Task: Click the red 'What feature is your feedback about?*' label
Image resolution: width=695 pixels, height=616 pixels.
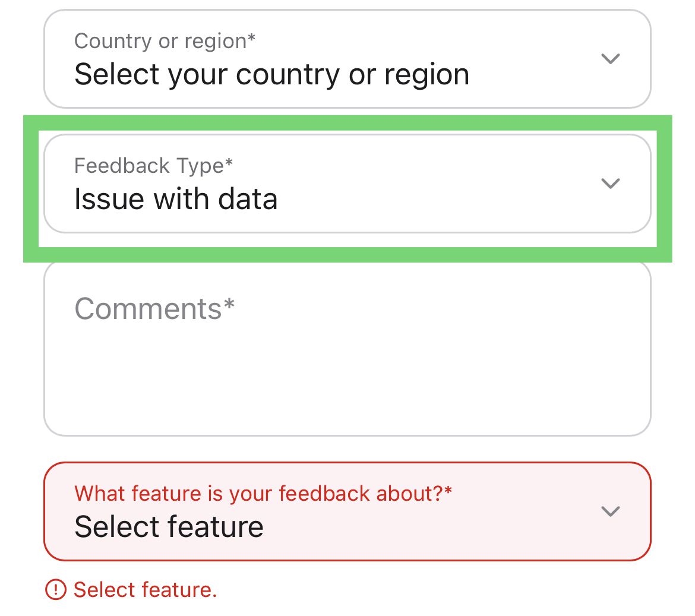Action: click(263, 494)
